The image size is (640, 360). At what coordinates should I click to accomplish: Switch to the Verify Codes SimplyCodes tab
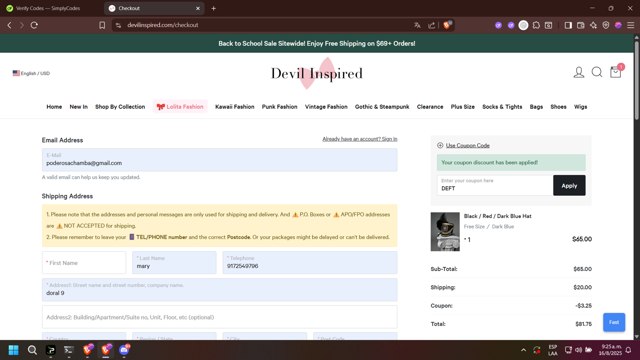click(48, 8)
